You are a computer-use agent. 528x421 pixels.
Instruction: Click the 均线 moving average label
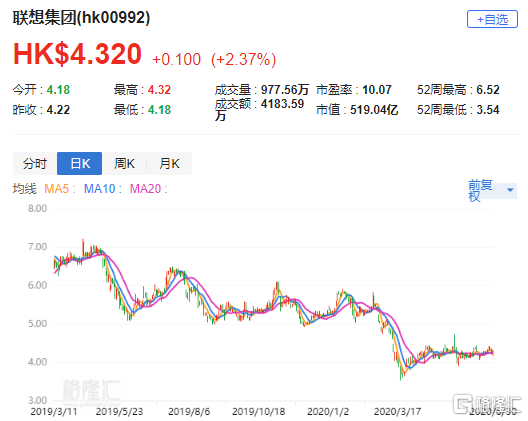tap(25, 189)
